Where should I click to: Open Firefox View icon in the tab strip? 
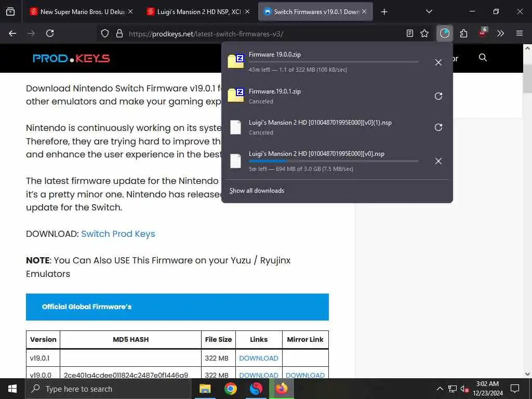10,12
